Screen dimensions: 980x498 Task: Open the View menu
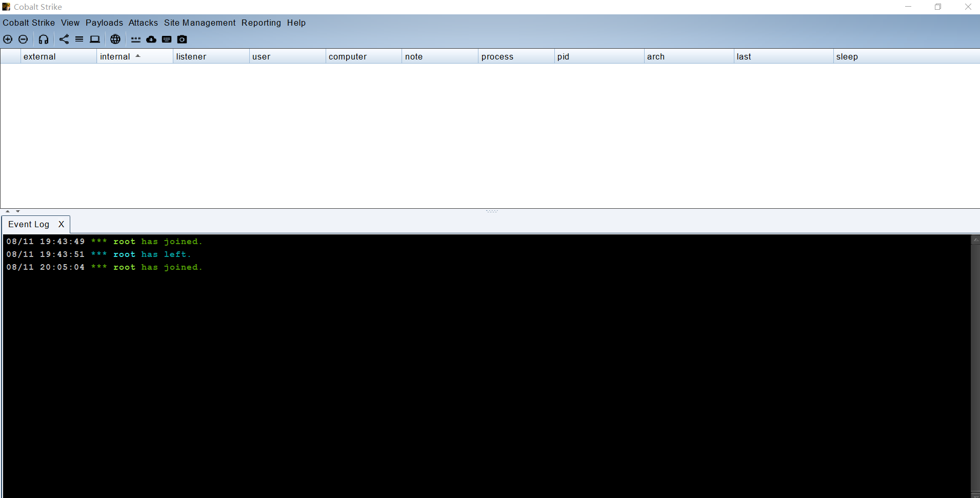coord(70,23)
